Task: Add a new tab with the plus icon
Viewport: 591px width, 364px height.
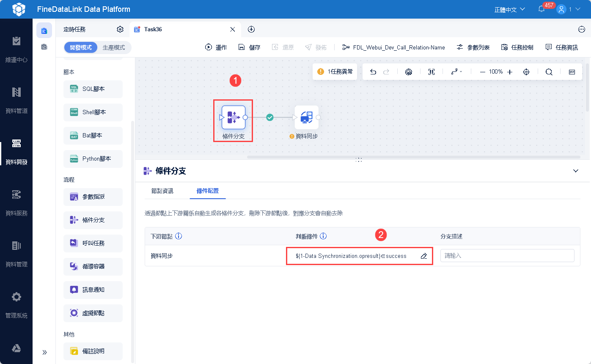Action: click(251, 29)
